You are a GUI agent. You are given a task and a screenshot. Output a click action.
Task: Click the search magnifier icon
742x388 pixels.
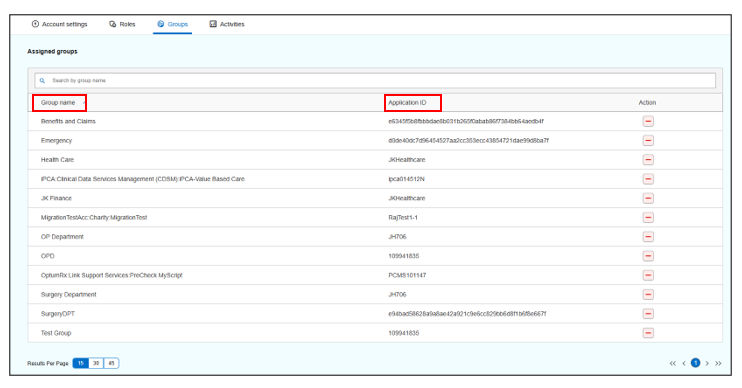pyautogui.click(x=42, y=81)
